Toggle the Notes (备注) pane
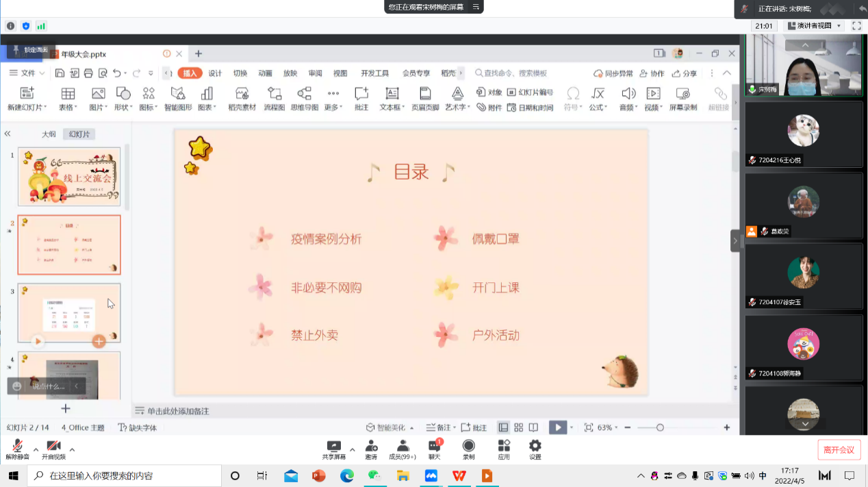 click(439, 427)
